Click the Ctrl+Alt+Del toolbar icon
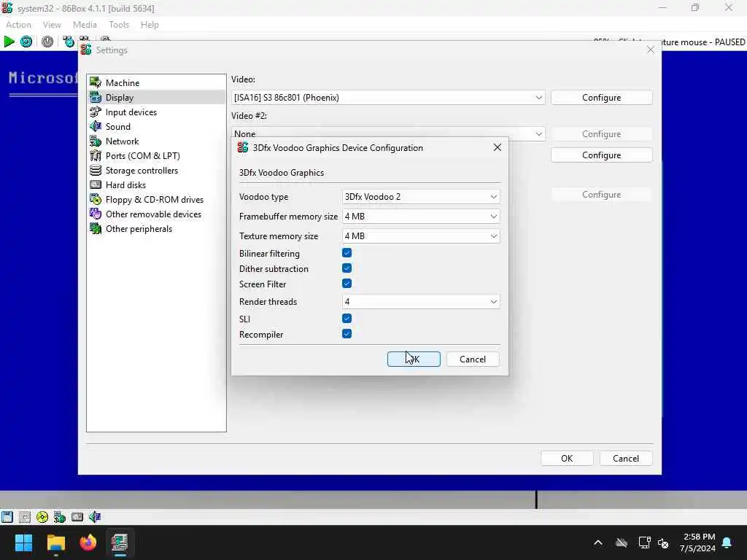Screen dimensions: 747x560 click(x=69, y=42)
